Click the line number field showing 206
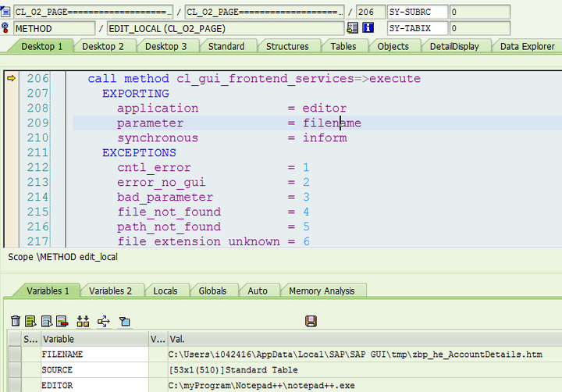The height and width of the screenshot is (392, 562). click(x=371, y=12)
